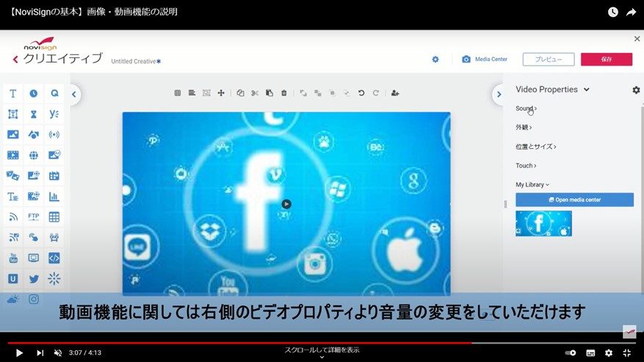
Task: Collapse the right properties panel
Action: [499, 95]
